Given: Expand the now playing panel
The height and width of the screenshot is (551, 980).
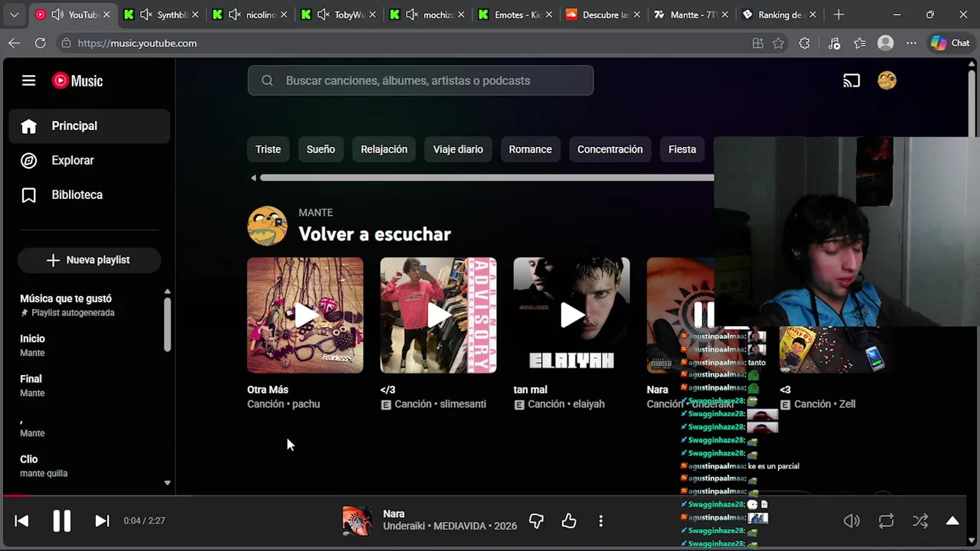Looking at the screenshot, I should click(x=952, y=521).
